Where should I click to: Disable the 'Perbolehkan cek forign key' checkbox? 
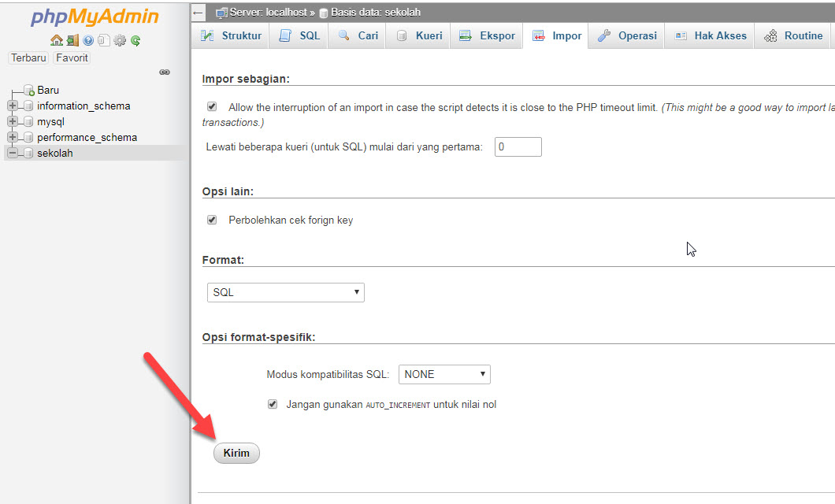[x=211, y=220]
